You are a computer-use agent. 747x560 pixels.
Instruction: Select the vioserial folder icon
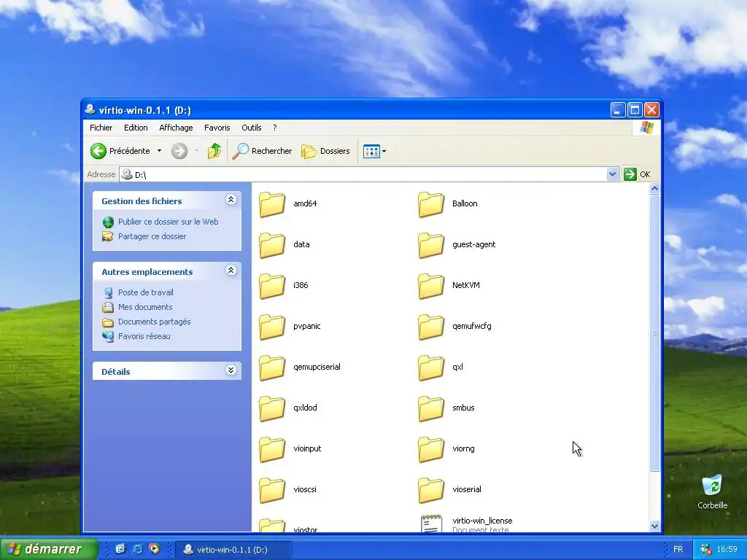(430, 491)
